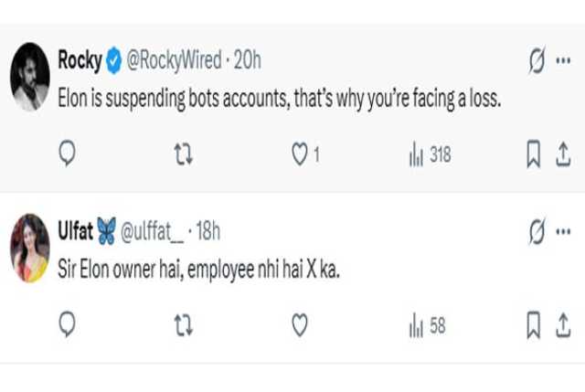Image resolution: width=585 pixels, height=392 pixels.
Task: Reply to Rocky's tweet
Action: click(67, 156)
